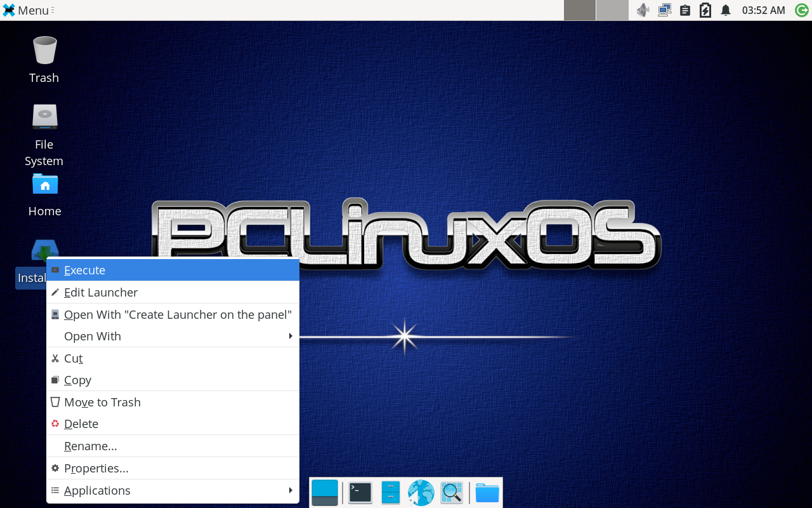Click the 03:52 AM clock
Viewport: 812px width, 508px height.
[763, 10]
